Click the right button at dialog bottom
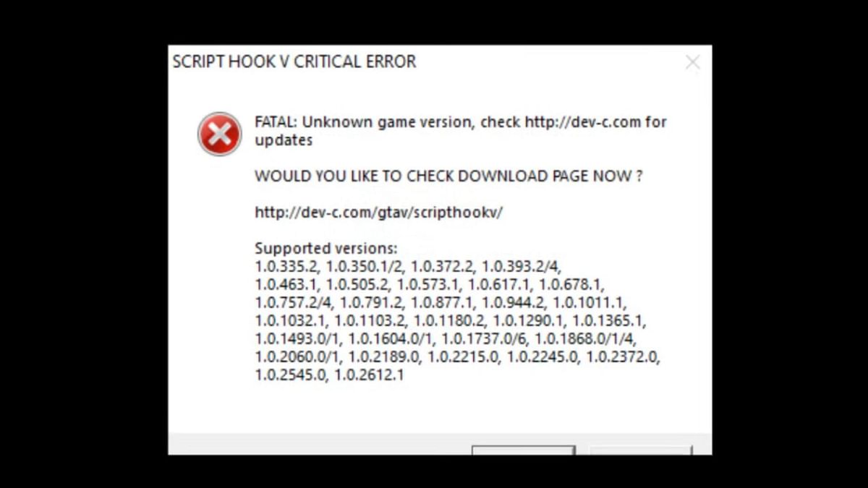The image size is (868, 488). click(641, 450)
